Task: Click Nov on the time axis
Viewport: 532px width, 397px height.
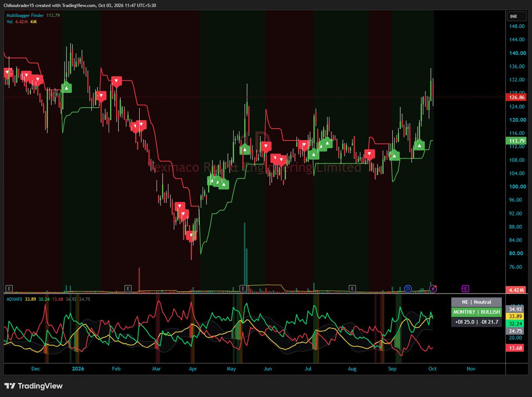Action: (x=471, y=369)
